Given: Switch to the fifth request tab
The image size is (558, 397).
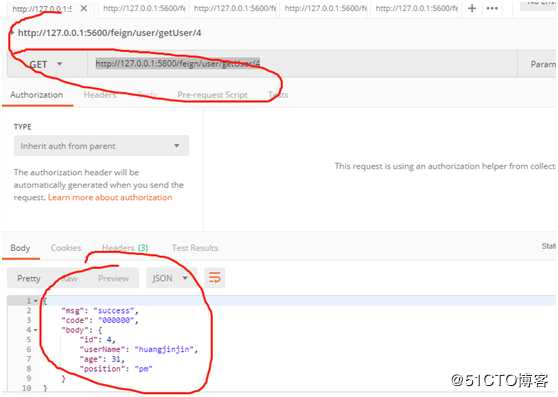Looking at the screenshot, I should (x=417, y=8).
